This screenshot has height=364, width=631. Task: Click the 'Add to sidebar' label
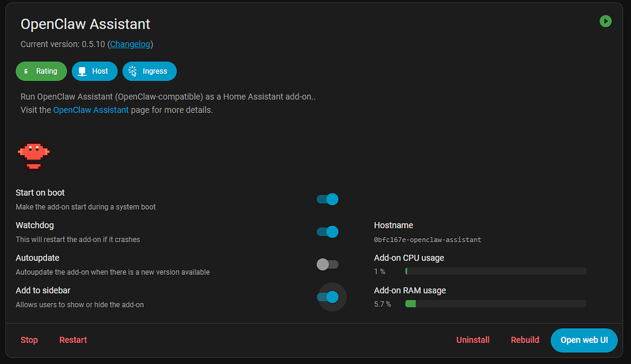(43, 291)
